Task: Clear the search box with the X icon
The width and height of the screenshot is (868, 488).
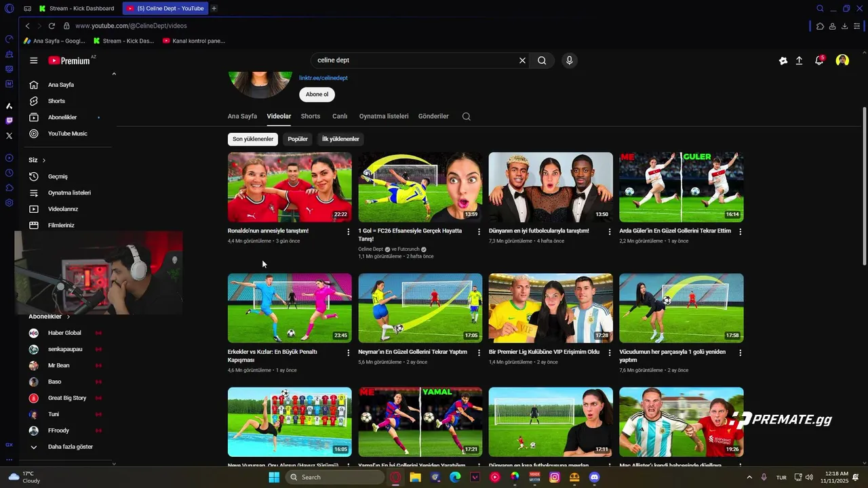Action: pyautogui.click(x=522, y=60)
